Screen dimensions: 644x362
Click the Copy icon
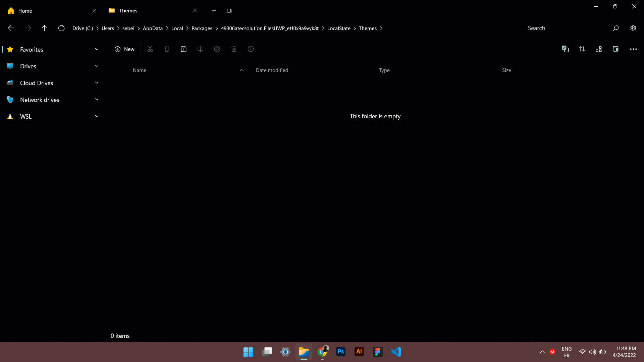pyautogui.click(x=167, y=49)
